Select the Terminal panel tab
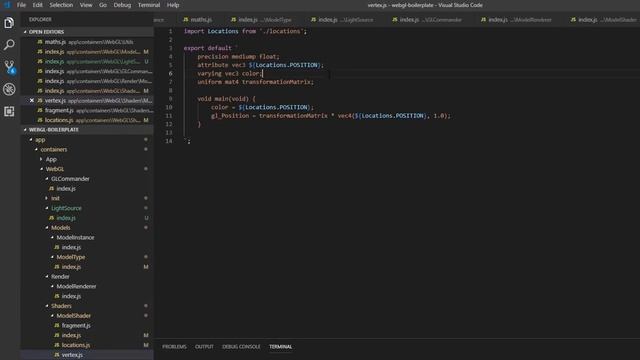This screenshot has height=360, width=640. 280,347
